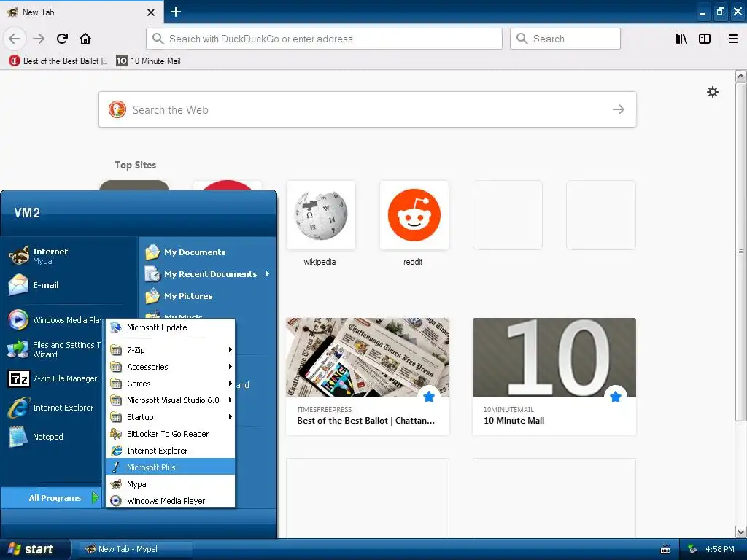Click the taskbar clock 4:58 PM
The image size is (747, 560).
pos(719,549)
